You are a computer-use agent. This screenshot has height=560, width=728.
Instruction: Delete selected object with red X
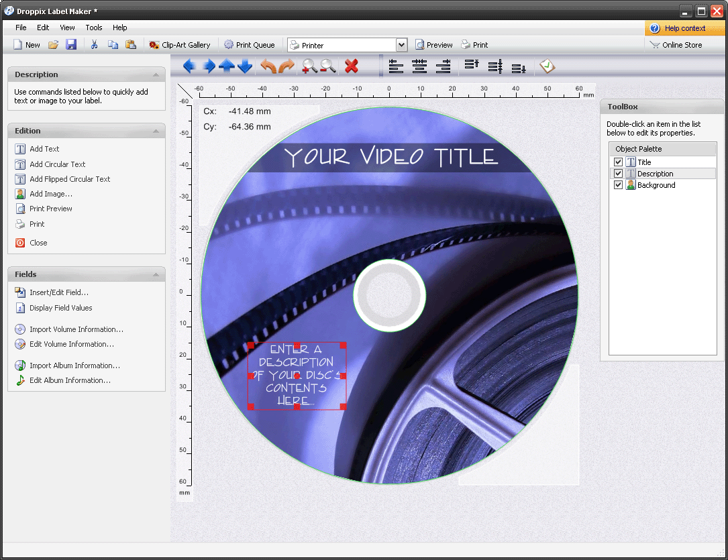(352, 66)
